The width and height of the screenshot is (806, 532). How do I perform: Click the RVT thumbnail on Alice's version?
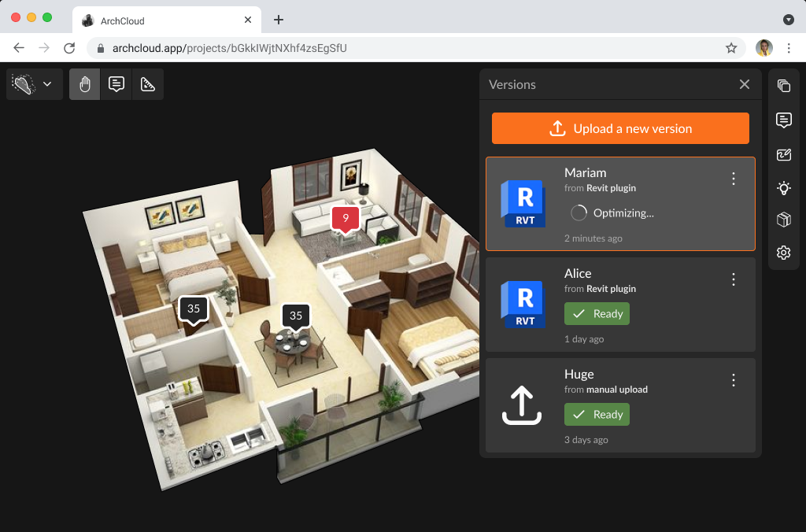523,305
